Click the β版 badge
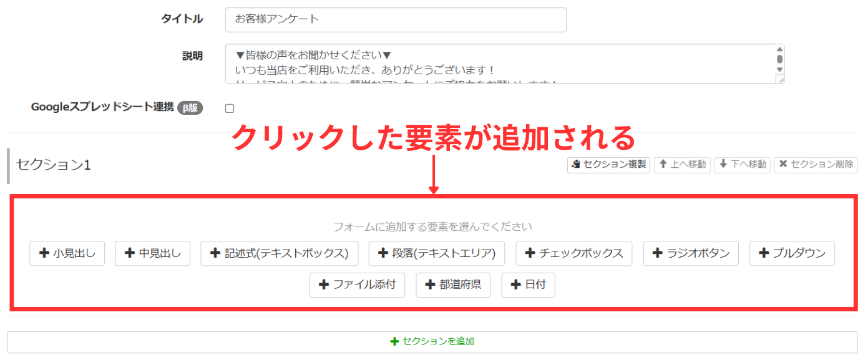 [x=190, y=108]
